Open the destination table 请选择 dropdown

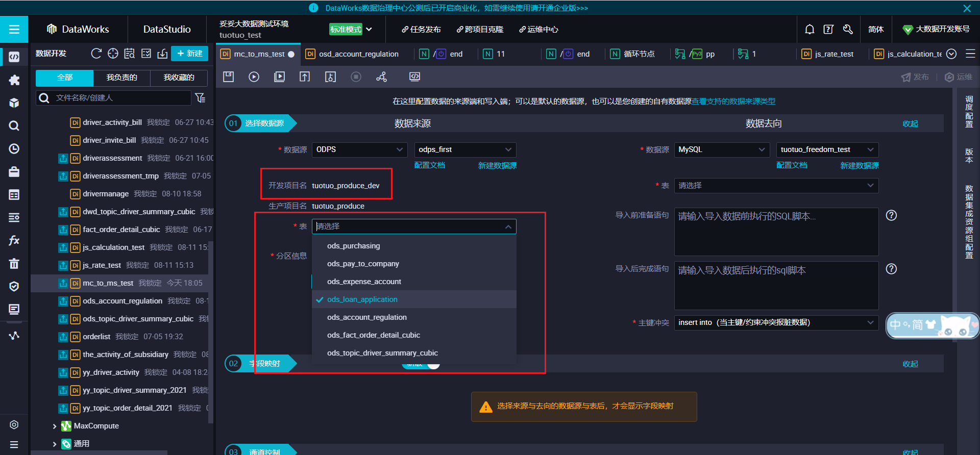click(x=776, y=186)
